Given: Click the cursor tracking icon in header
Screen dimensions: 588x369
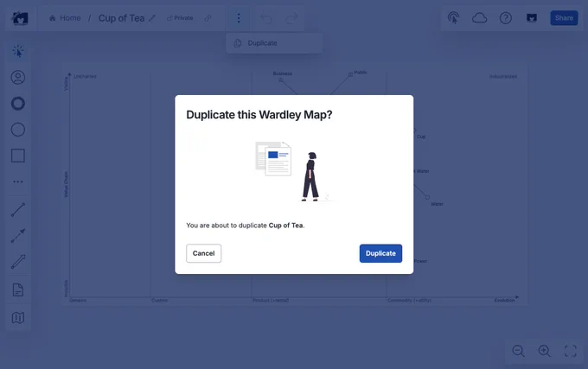Looking at the screenshot, I should 454,18.
